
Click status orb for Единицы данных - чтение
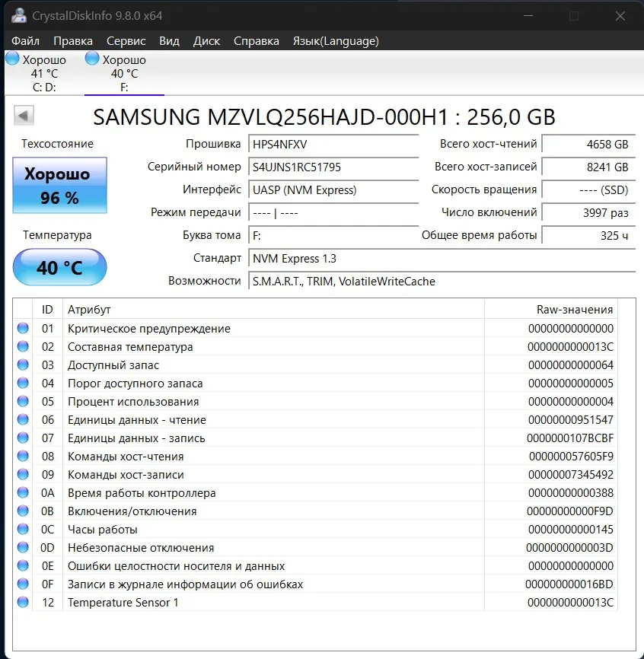tap(23, 419)
